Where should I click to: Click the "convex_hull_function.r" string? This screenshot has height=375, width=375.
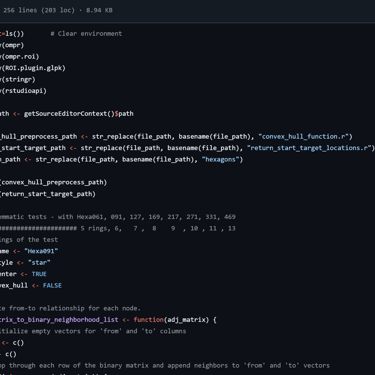point(303,137)
